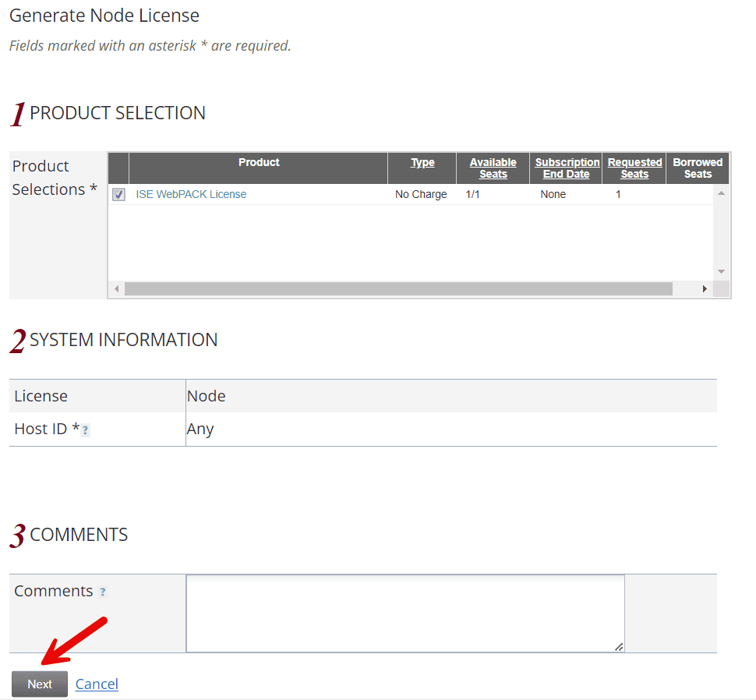Click the Borrowed Seats column header

(697, 168)
